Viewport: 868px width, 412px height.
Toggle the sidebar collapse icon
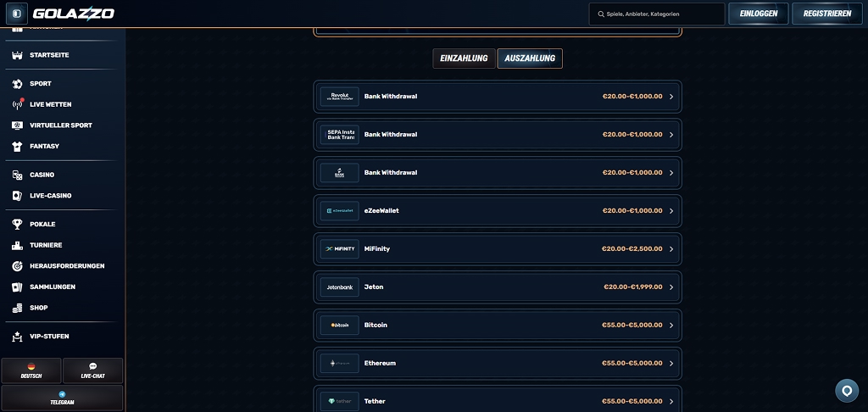17,14
